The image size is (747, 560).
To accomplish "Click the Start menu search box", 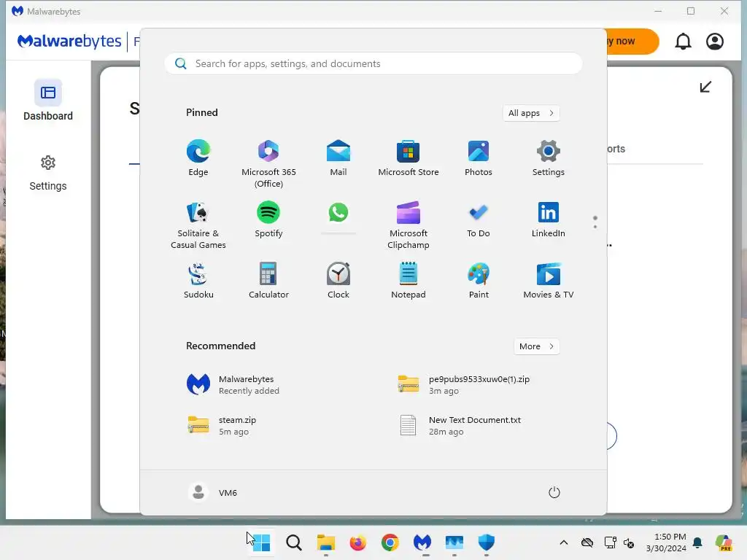I will 373,64.
